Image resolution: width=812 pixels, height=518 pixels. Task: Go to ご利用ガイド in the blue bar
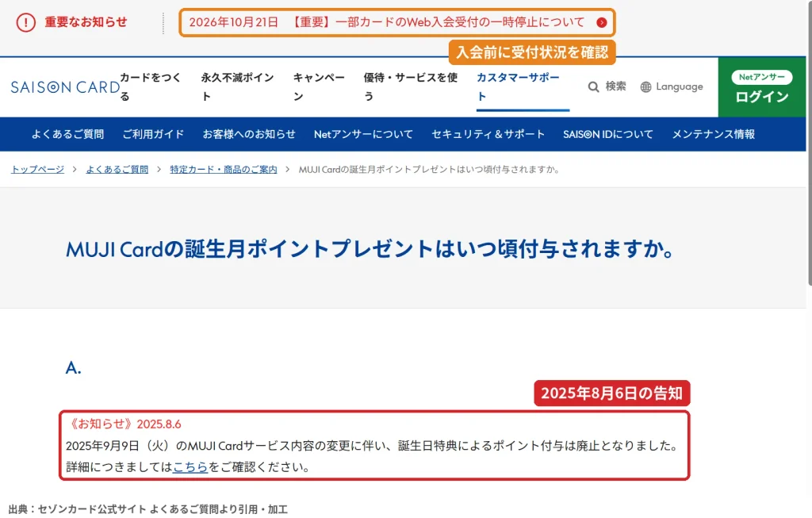pyautogui.click(x=153, y=134)
